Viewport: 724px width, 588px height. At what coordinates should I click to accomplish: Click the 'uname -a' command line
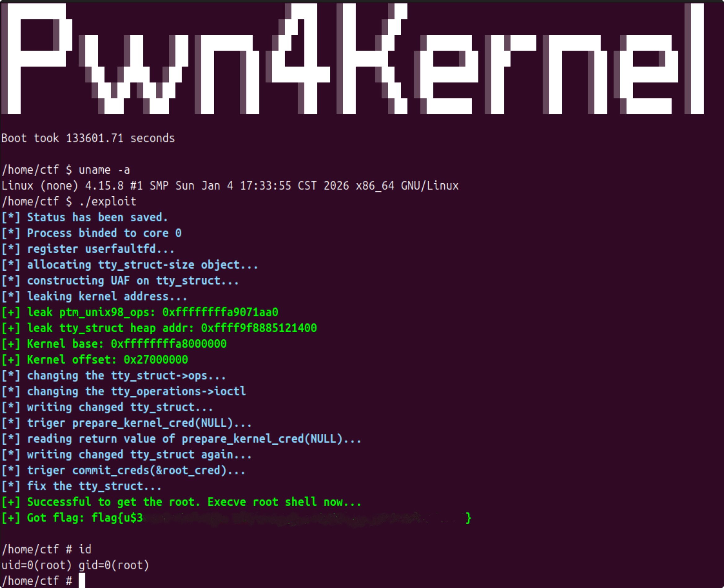coord(66,170)
